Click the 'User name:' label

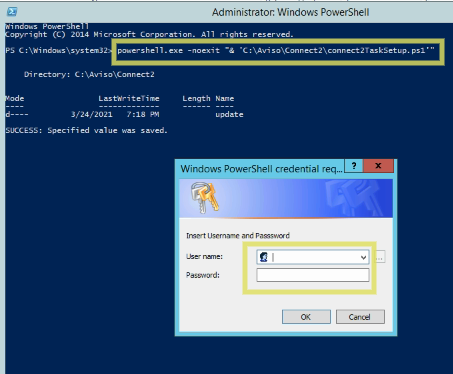[204, 256]
